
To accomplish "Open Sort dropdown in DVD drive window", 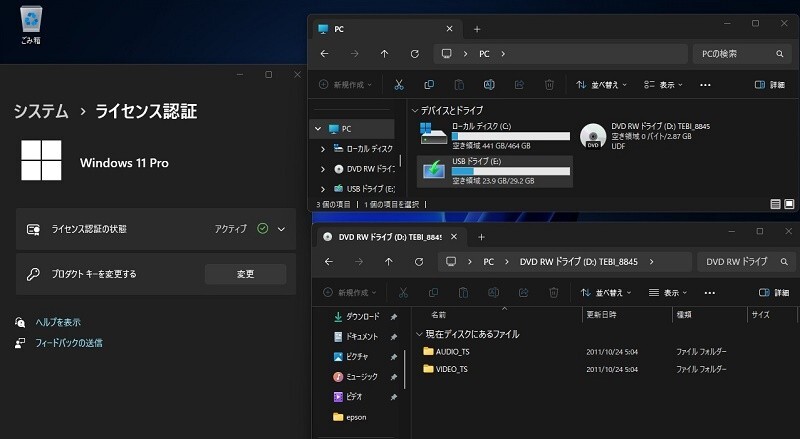I will tap(606, 292).
